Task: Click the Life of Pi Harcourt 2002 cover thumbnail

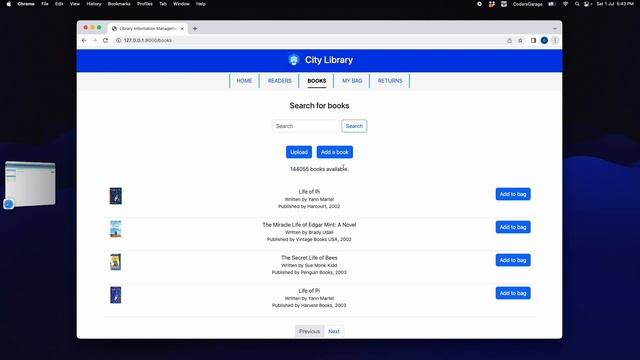Action: [116, 196]
